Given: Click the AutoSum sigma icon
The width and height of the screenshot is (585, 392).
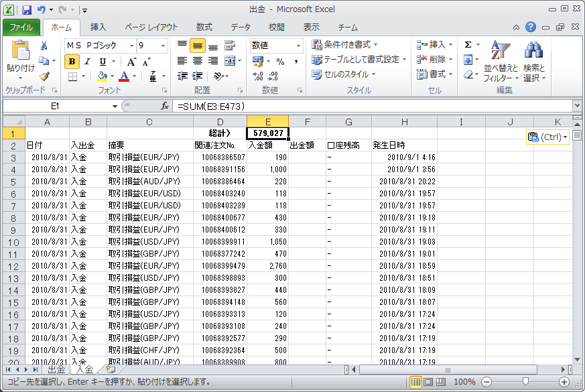Looking at the screenshot, I should click(x=468, y=44).
